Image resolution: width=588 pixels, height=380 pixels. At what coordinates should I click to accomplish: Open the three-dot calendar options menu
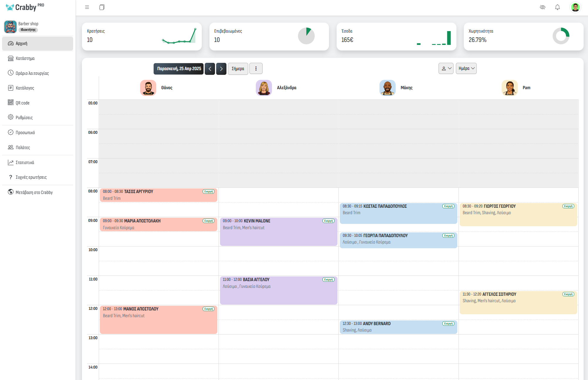coord(256,69)
